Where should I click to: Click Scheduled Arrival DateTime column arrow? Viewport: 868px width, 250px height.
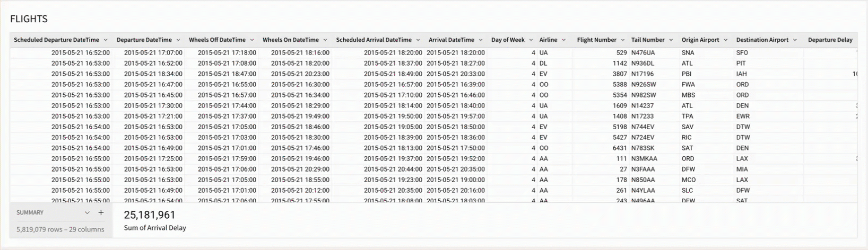point(418,40)
